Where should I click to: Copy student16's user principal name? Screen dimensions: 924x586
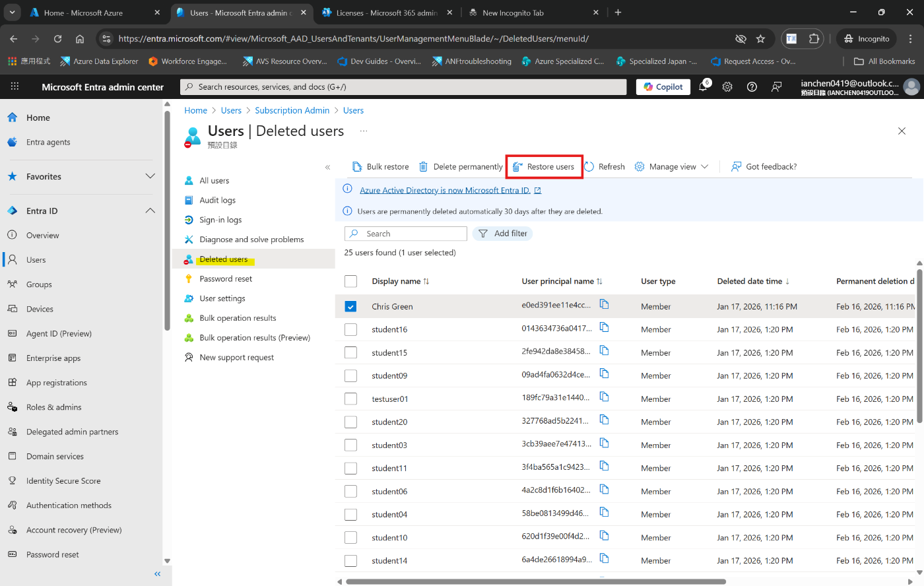point(604,327)
